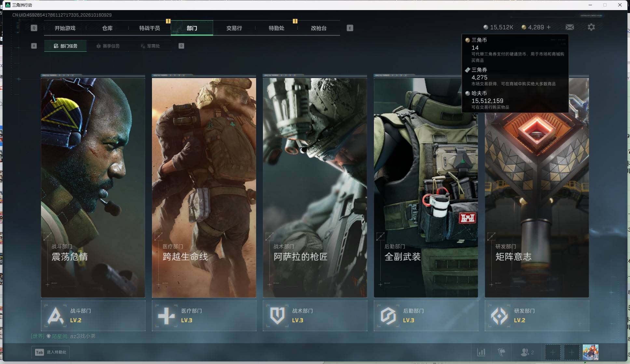Viewport: 630px width, 364px height.
Task: Switch to the 改枪台 tab
Action: [319, 28]
